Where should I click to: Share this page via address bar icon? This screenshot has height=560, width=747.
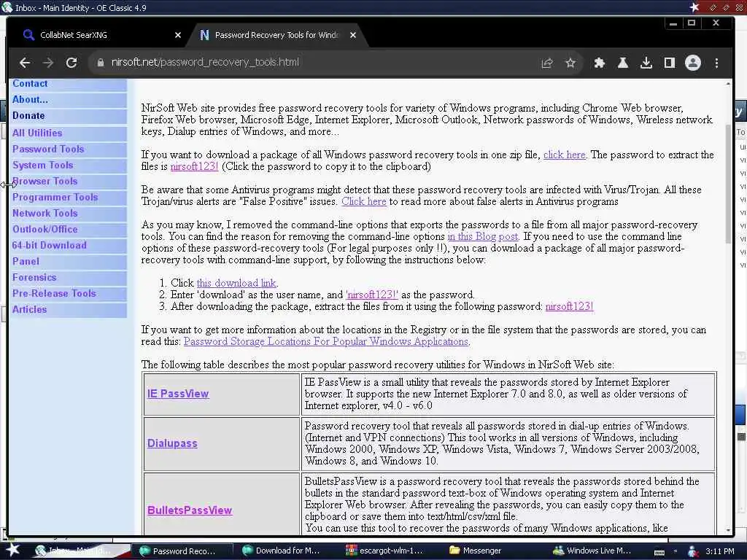(x=547, y=63)
